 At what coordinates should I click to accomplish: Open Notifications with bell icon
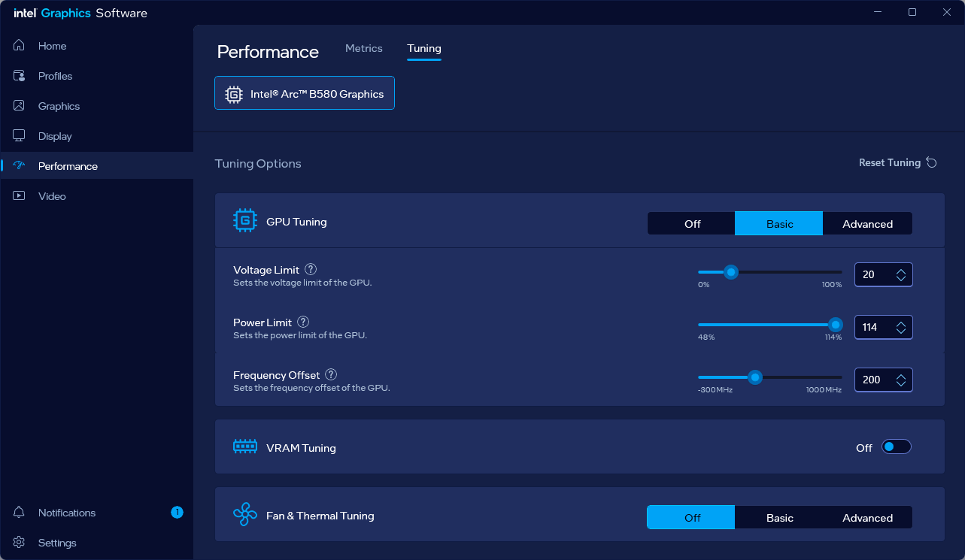pyautogui.click(x=66, y=513)
